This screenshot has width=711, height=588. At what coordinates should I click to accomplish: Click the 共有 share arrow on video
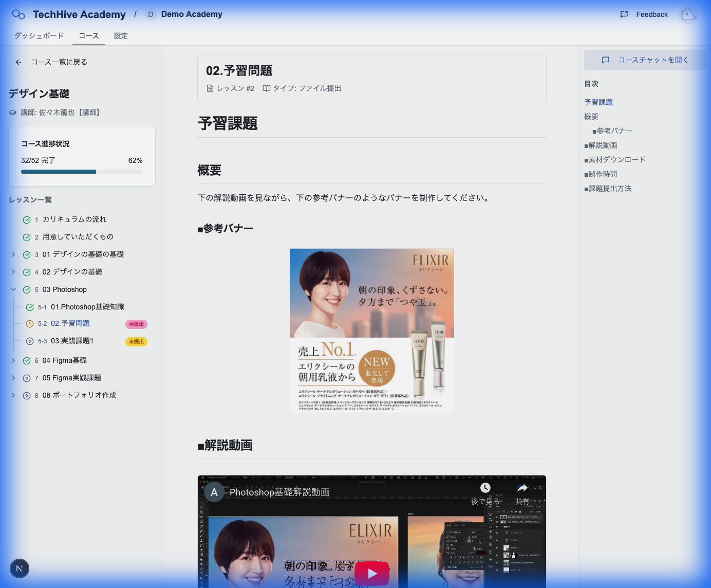pyautogui.click(x=522, y=488)
